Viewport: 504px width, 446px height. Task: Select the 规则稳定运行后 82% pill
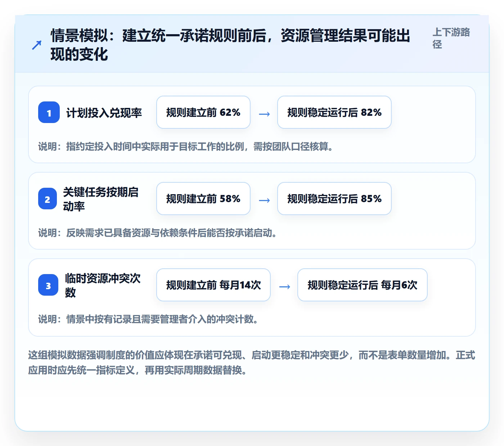pos(334,112)
